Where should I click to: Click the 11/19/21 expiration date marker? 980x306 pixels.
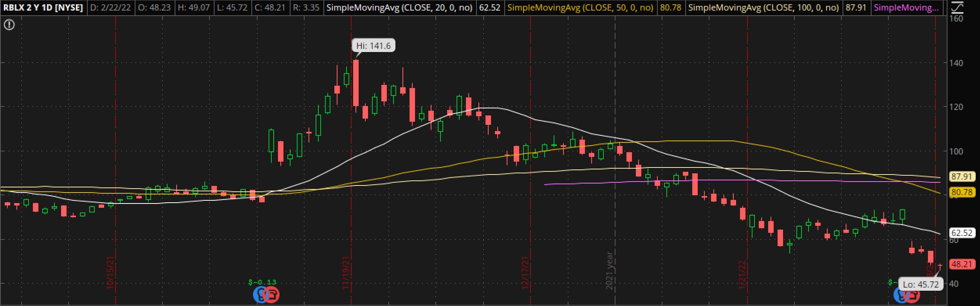click(x=346, y=273)
